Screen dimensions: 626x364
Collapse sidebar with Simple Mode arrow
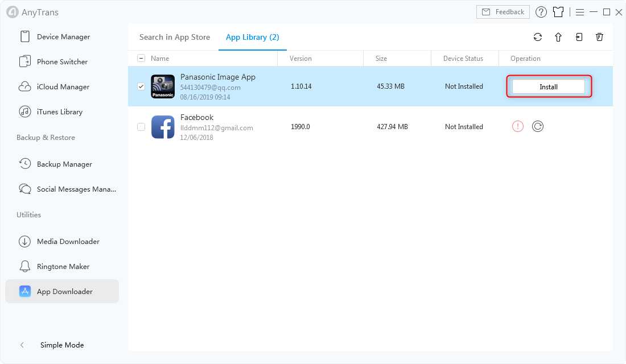(x=22, y=345)
